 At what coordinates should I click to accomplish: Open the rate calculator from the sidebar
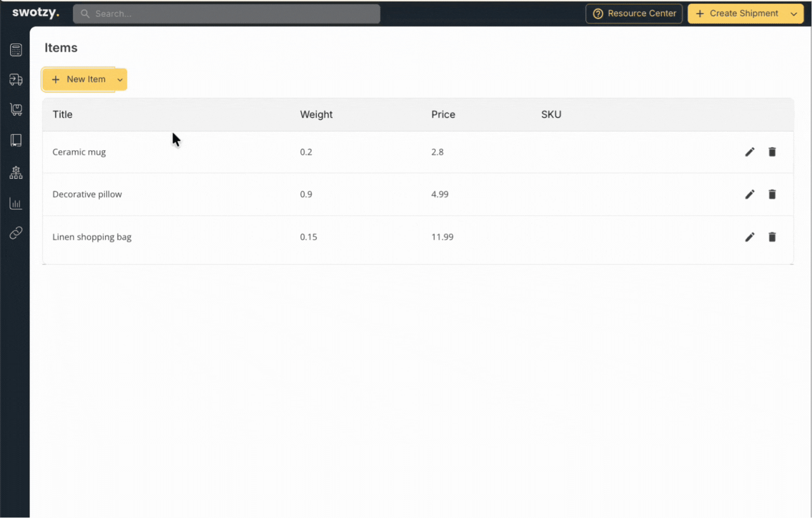16,50
